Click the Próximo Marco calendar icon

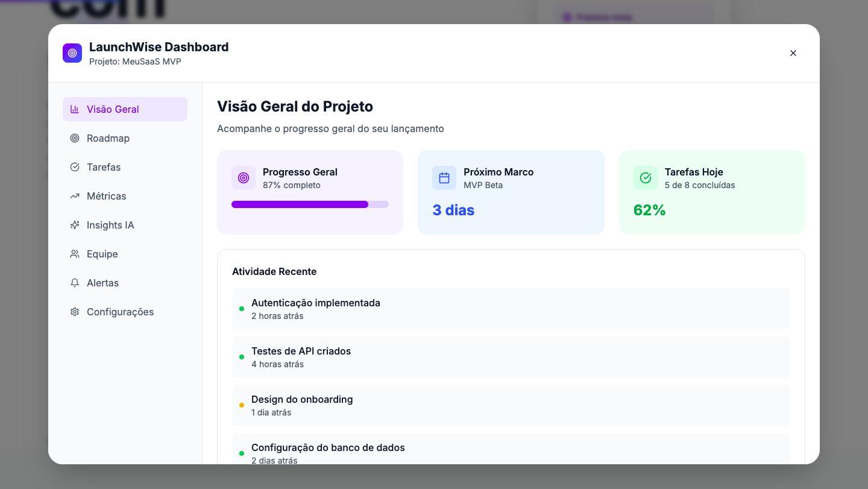click(444, 178)
